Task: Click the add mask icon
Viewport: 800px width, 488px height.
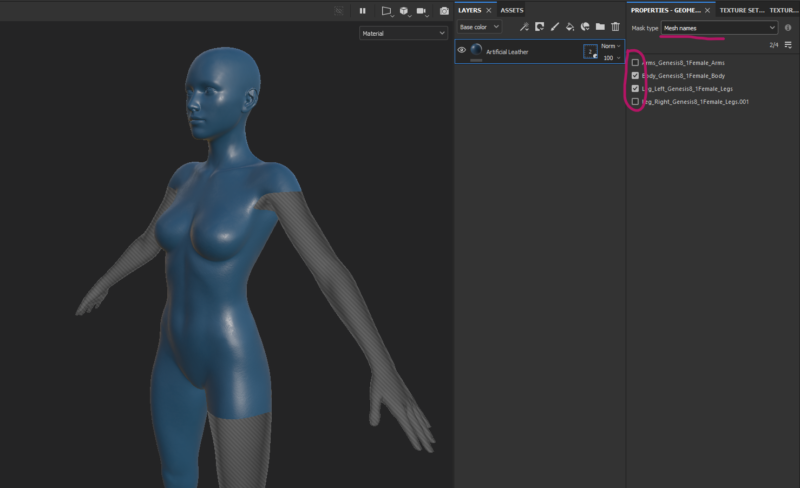Action: tap(539, 27)
